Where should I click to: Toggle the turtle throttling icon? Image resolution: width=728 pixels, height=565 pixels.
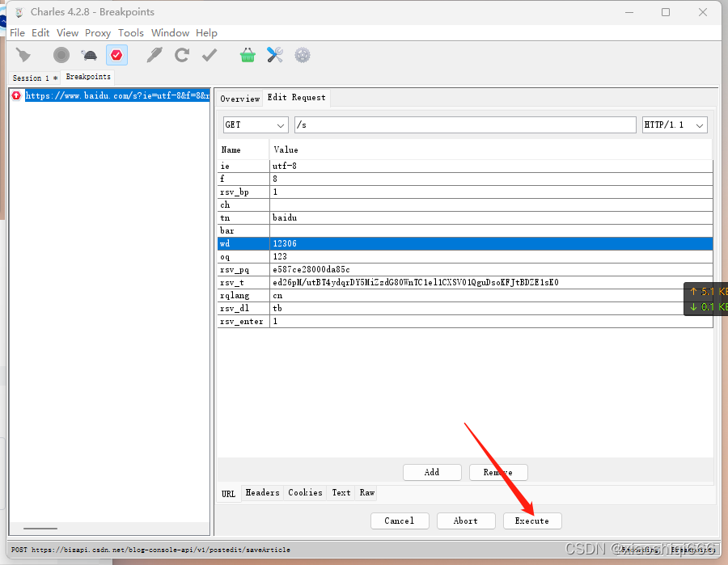click(x=89, y=56)
